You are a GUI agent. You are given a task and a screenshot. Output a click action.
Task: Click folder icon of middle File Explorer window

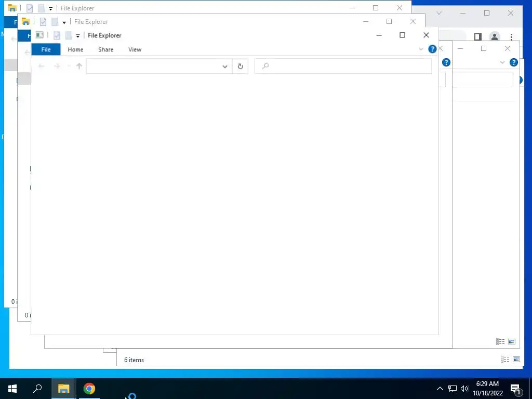point(26,21)
